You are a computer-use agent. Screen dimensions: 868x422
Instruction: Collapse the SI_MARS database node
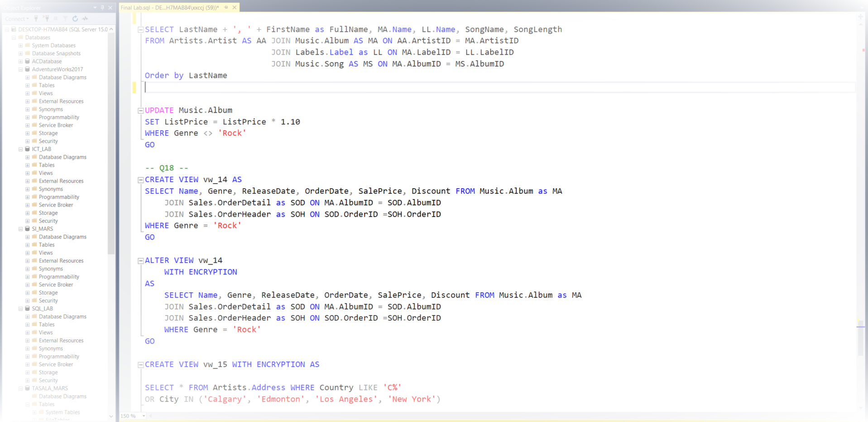(20, 229)
